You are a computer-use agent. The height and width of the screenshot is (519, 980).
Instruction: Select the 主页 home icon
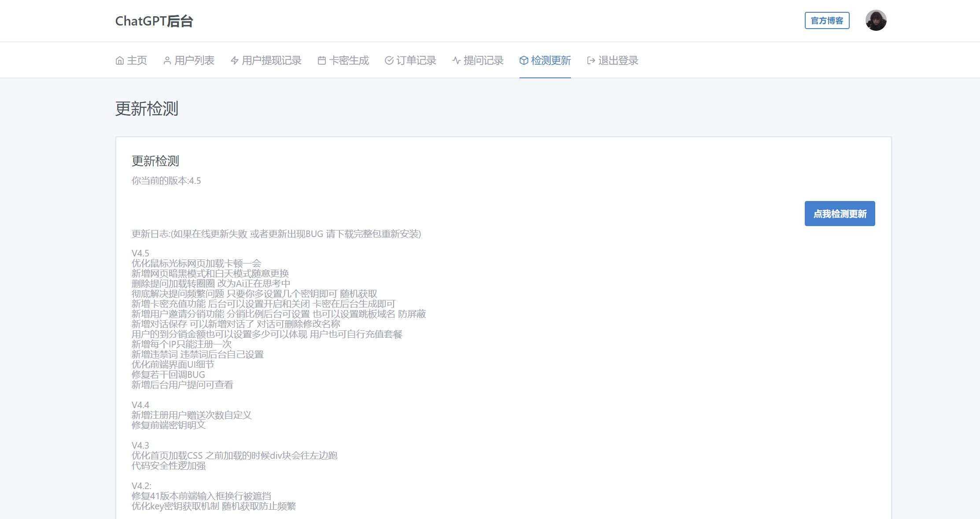(x=119, y=60)
